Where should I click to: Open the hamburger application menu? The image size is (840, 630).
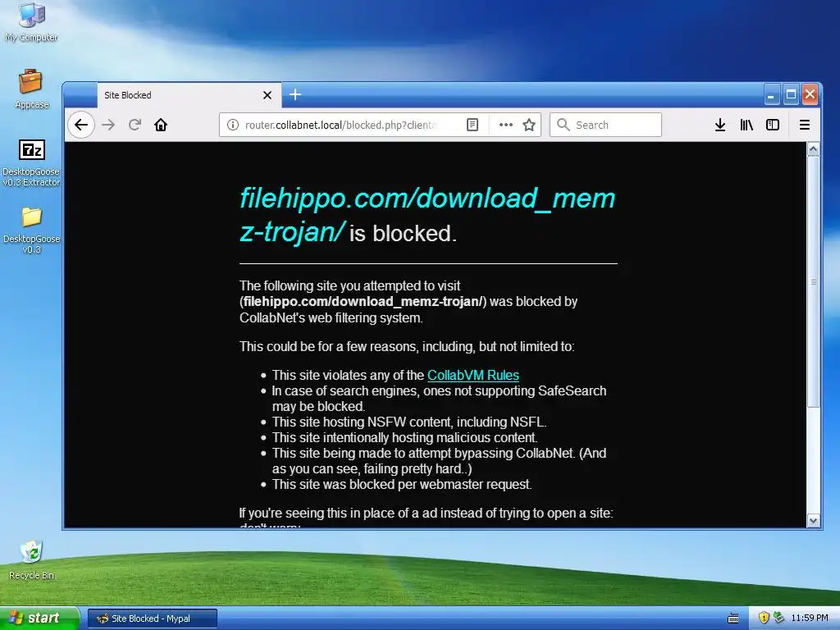pos(805,125)
